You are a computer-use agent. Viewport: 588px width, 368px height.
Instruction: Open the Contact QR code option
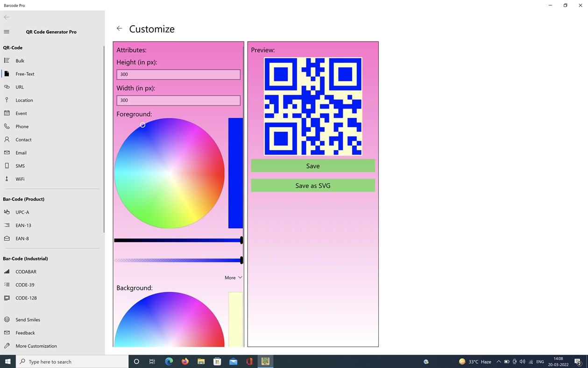tap(23, 139)
